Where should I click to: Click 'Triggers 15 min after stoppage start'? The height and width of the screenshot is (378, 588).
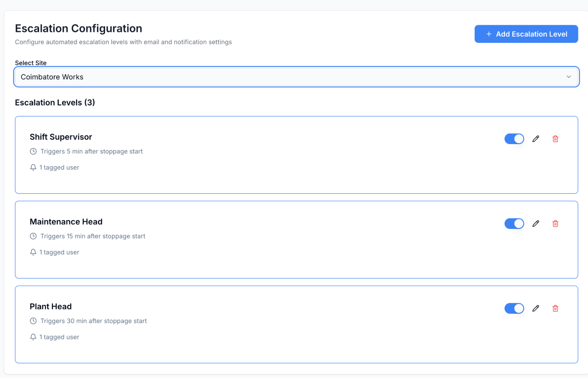pyautogui.click(x=93, y=236)
